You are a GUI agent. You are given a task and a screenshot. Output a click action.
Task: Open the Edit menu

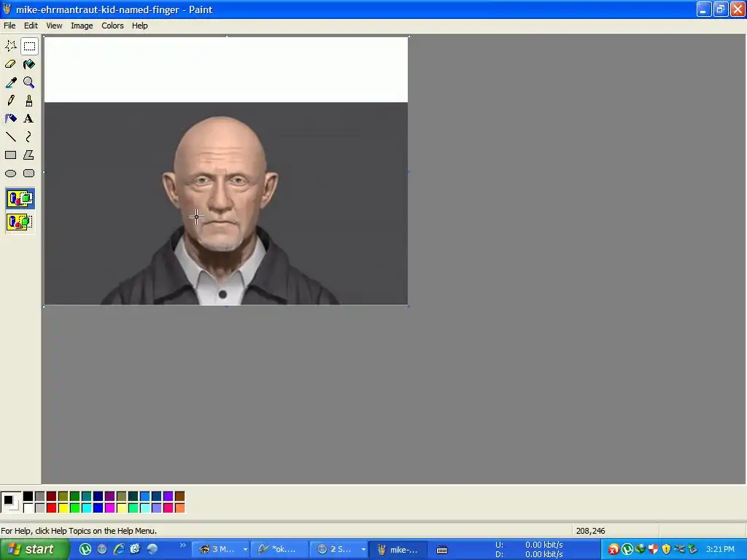coord(31,26)
